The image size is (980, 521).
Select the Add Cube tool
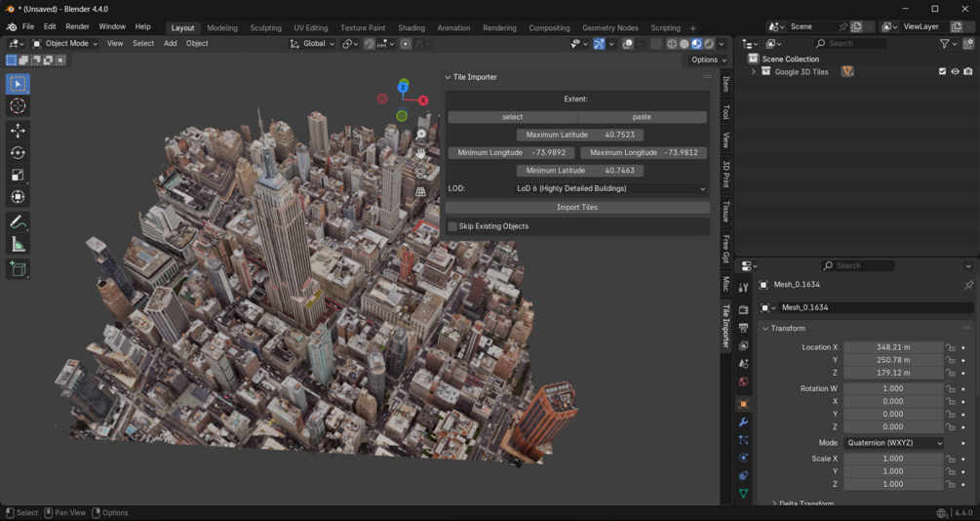(x=18, y=269)
